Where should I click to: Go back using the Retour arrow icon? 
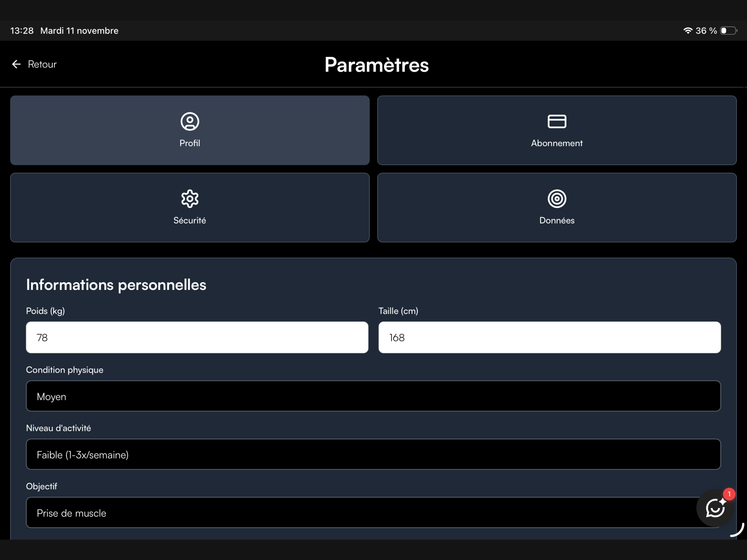coord(16,64)
